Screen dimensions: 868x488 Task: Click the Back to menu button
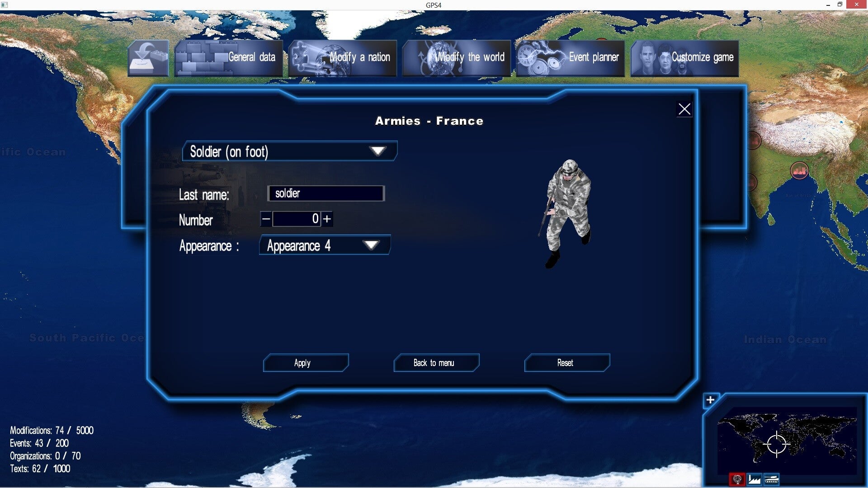tap(434, 362)
